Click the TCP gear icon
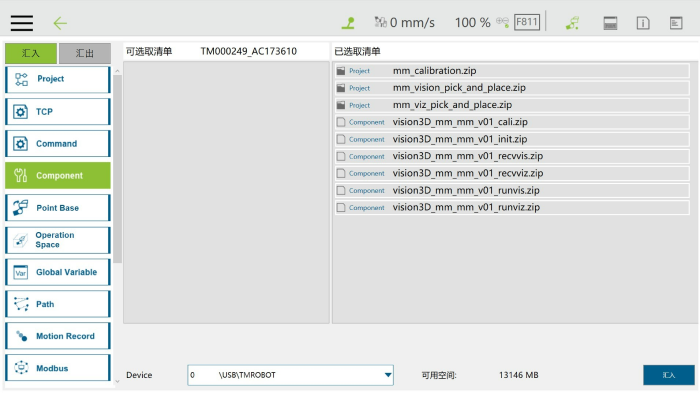This screenshot has width=700, height=393. [x=20, y=112]
